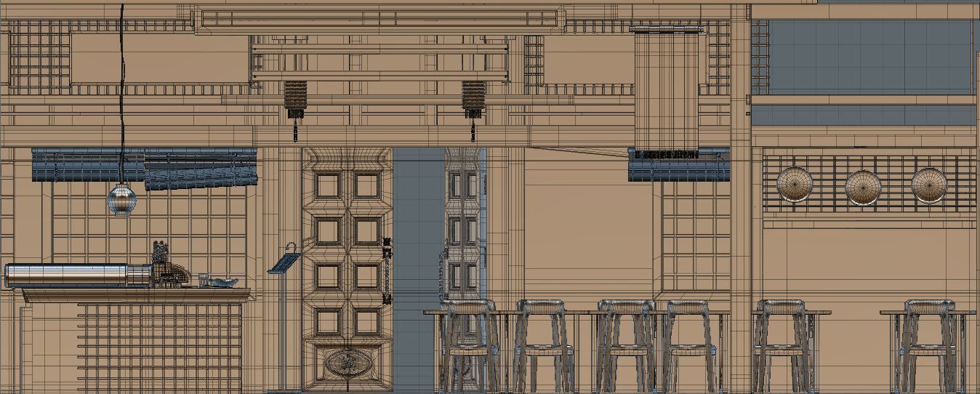
Task: Click the middle round wall plate
Action: pyautogui.click(x=863, y=187)
